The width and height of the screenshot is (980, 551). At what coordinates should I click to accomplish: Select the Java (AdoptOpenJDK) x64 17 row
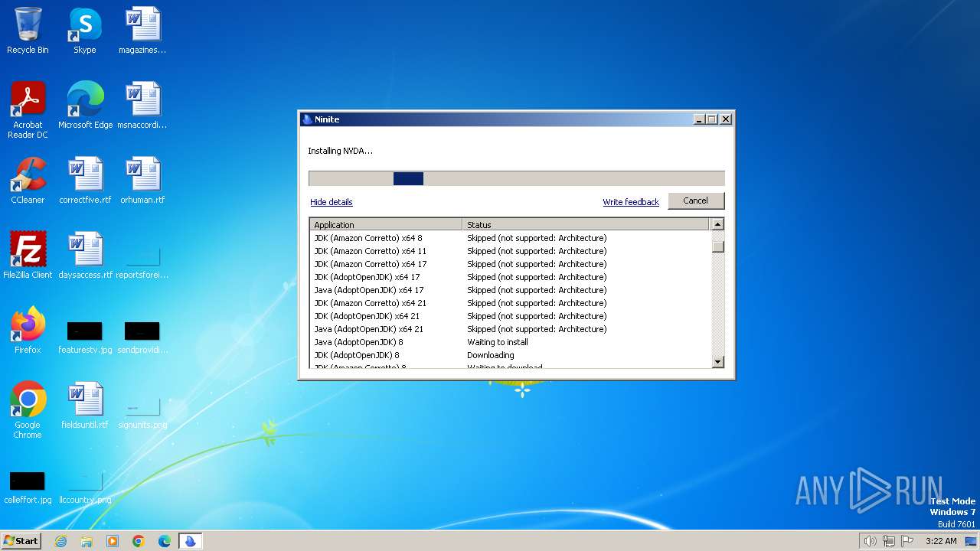point(510,290)
